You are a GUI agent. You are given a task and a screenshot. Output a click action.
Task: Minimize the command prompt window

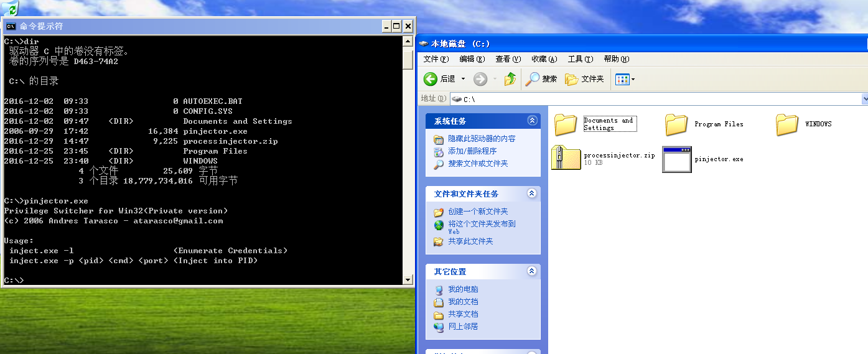(386, 26)
